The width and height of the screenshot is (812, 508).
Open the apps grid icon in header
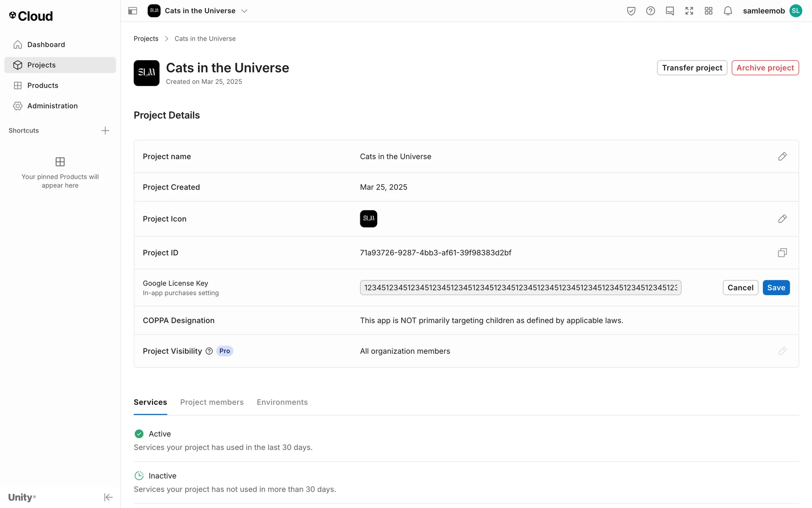708,11
